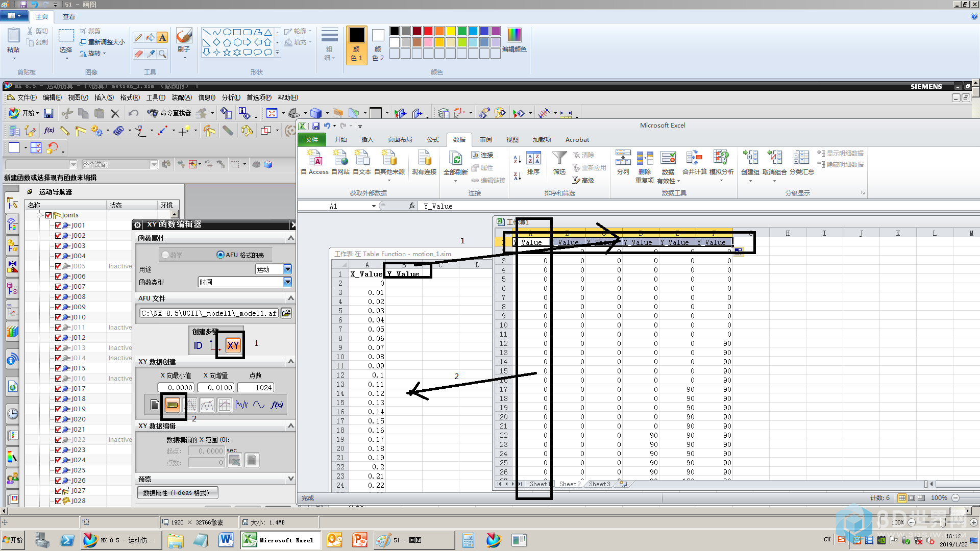Image resolution: width=980 pixels, height=551 pixels.
Task: Click the 数据属性 (I-deas 格式) button
Action: (177, 492)
